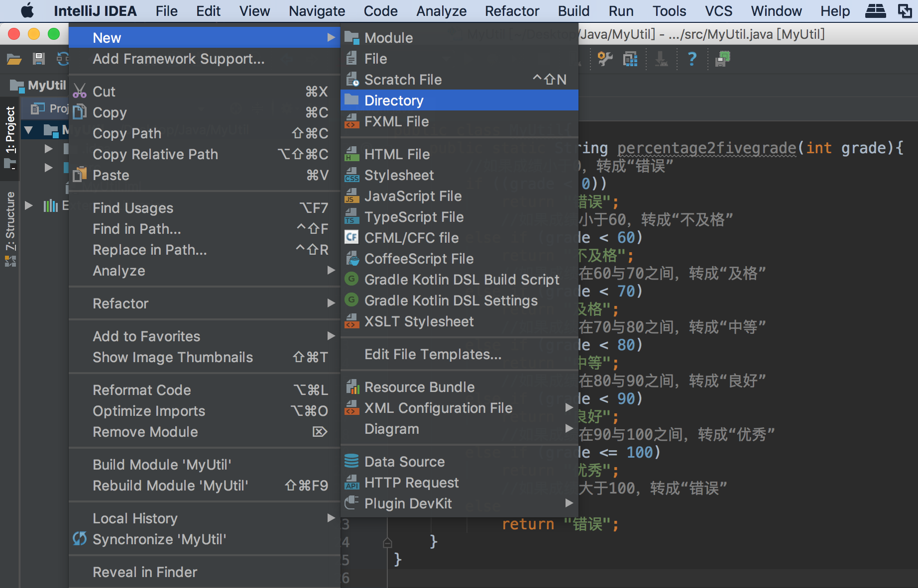Click the Help question mark icon

pyautogui.click(x=692, y=59)
